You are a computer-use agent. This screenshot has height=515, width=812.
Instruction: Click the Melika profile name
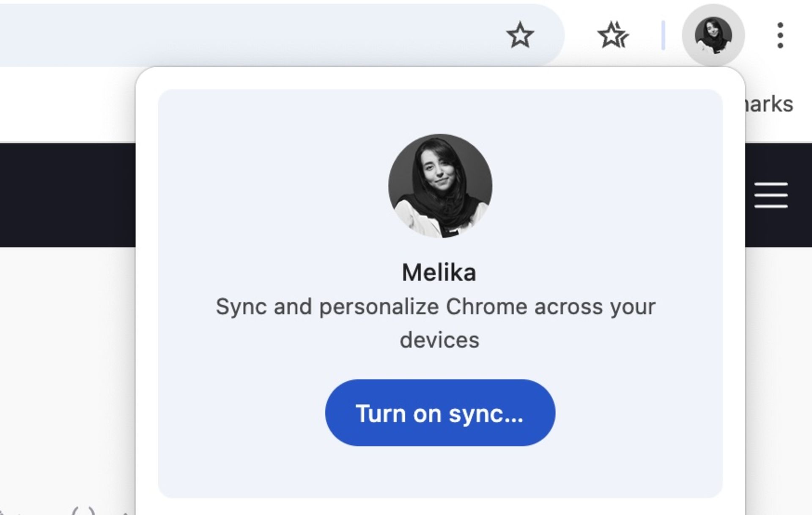click(439, 273)
